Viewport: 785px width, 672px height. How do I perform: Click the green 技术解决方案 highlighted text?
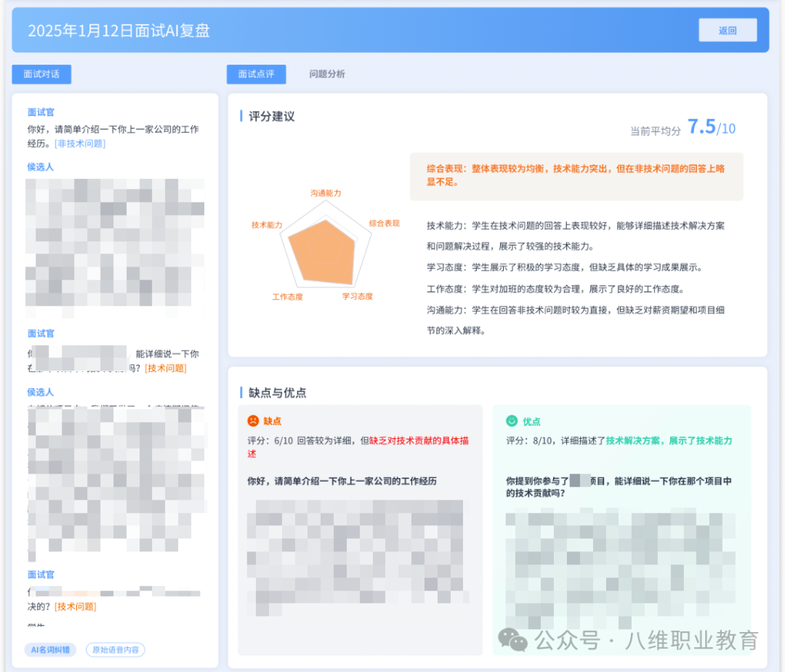click(635, 440)
